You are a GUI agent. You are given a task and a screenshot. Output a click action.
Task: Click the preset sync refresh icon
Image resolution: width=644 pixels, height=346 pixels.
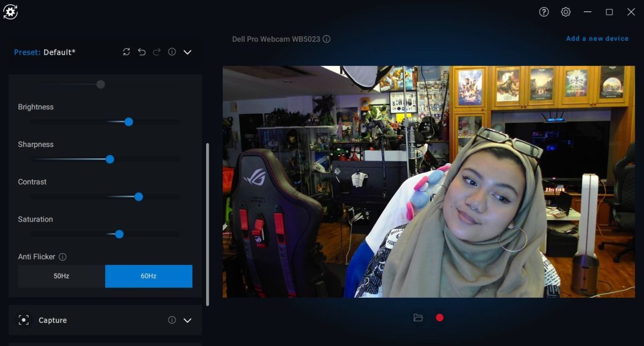pyautogui.click(x=127, y=52)
